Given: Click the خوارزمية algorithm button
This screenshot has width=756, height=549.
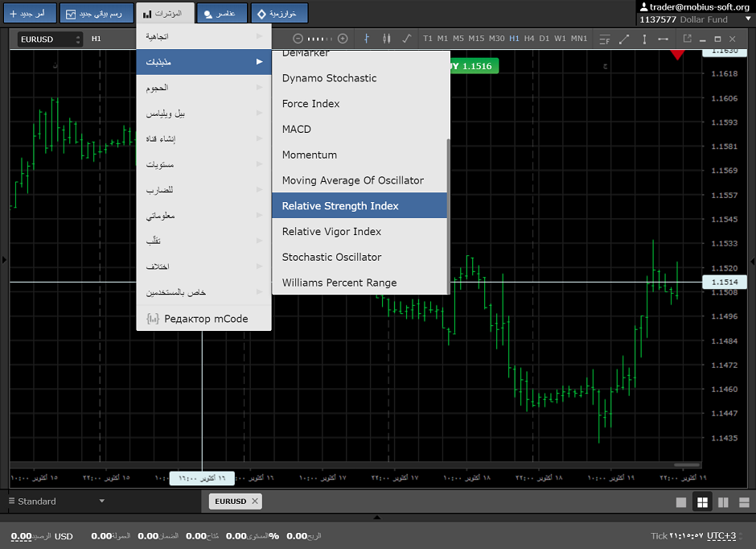Looking at the screenshot, I should pos(279,13).
